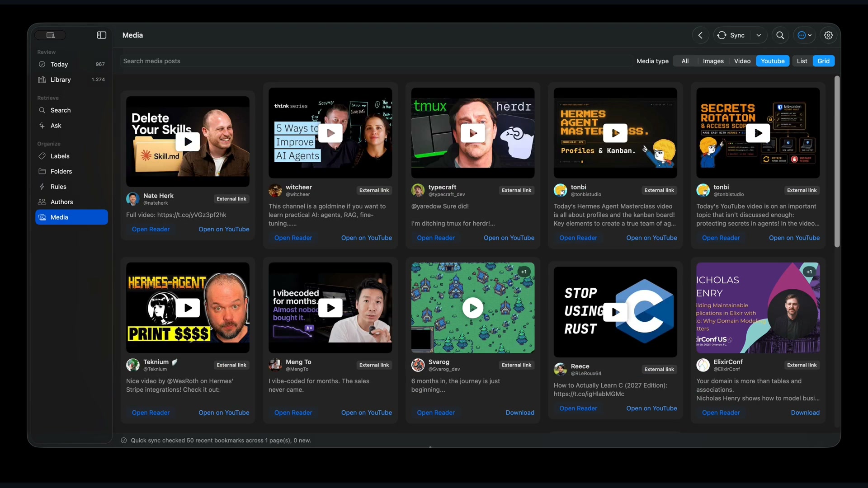Viewport: 868px width, 488px height.
Task: Play the Hermes-Agent Print $$$$ video
Action: [x=188, y=308]
